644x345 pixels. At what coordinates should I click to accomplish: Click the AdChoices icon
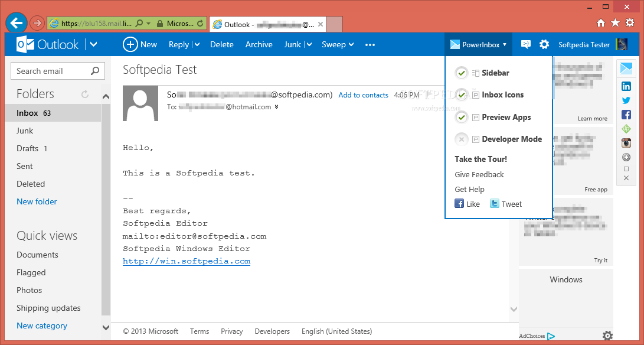551,336
